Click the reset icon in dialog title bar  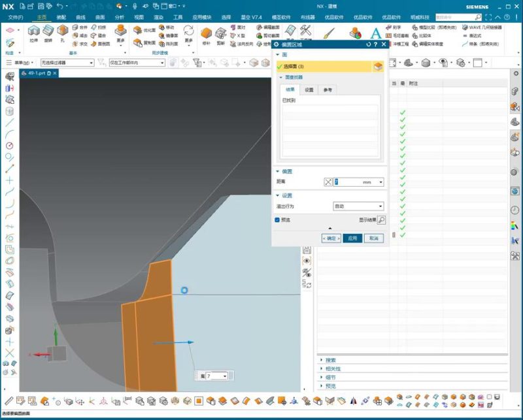pos(368,44)
